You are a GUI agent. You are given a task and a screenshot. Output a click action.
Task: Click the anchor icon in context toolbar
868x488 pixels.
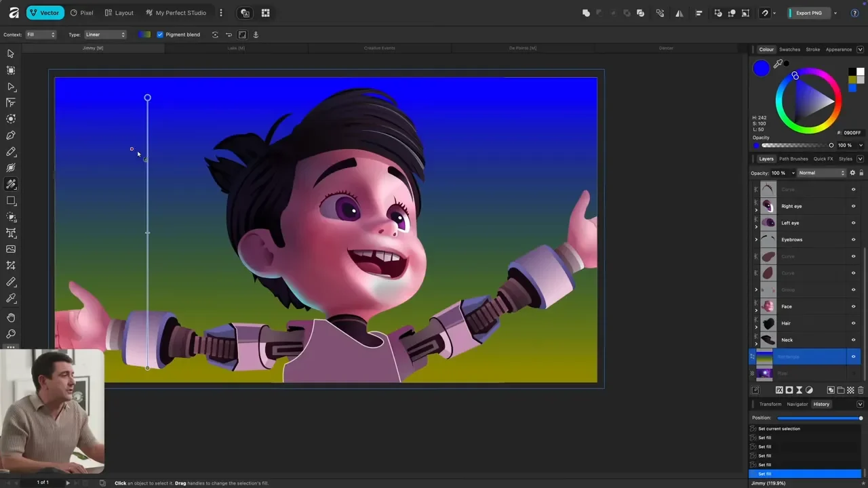pos(256,35)
